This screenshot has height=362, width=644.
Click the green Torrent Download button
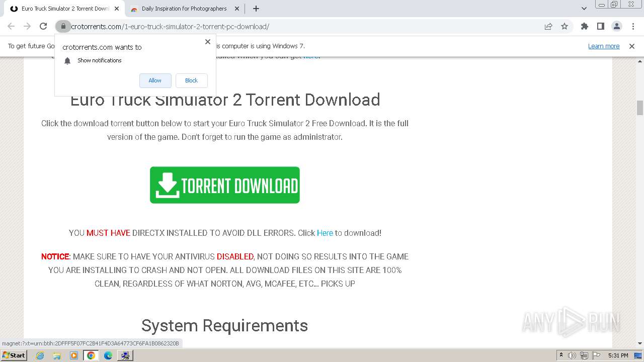point(225,185)
